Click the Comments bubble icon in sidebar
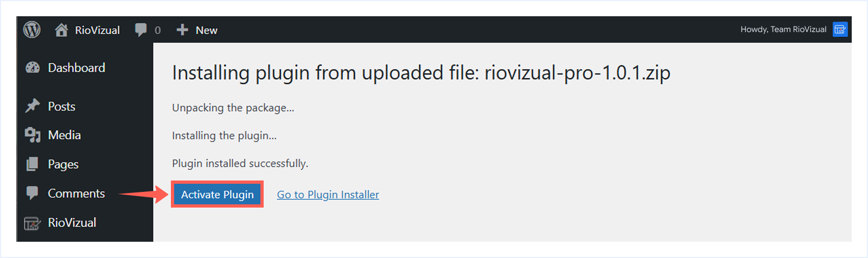This screenshot has height=258, width=868. click(x=33, y=193)
